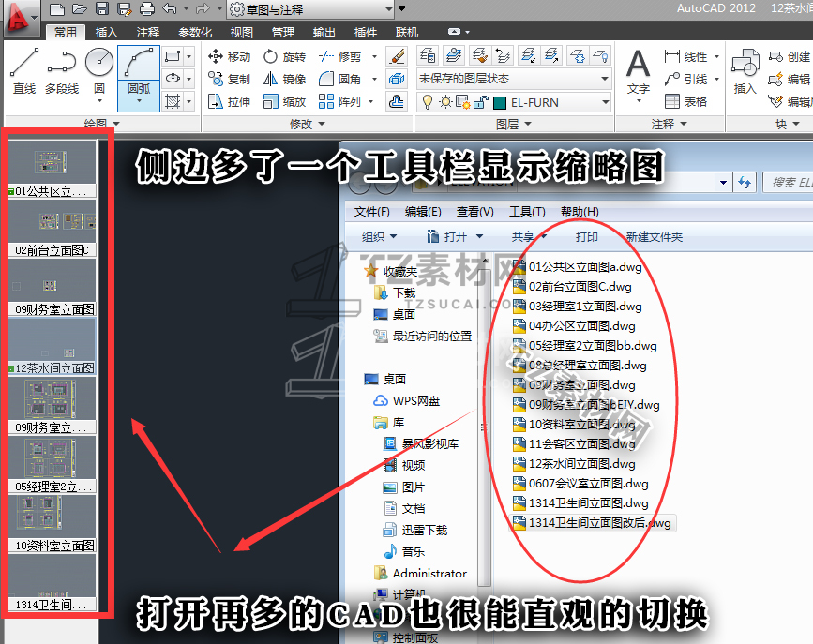Click the 缩放 (Scale) tool
The image size is (813, 644).
pos(284,101)
